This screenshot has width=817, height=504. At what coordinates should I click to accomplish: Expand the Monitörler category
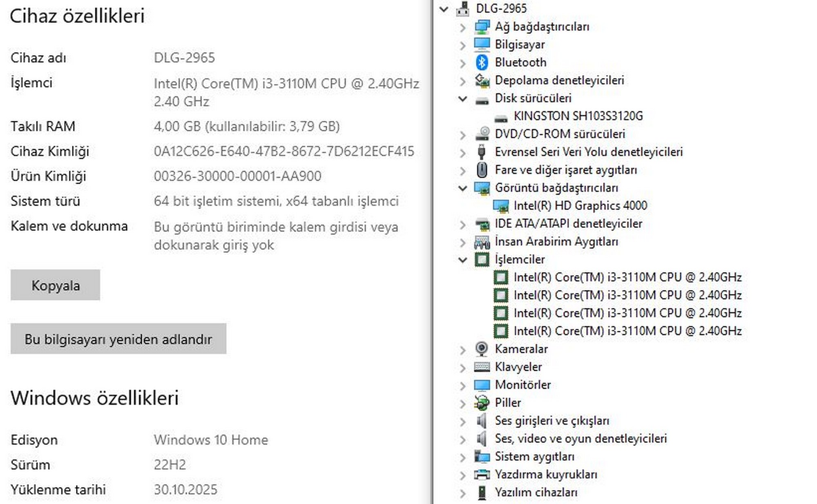click(462, 386)
